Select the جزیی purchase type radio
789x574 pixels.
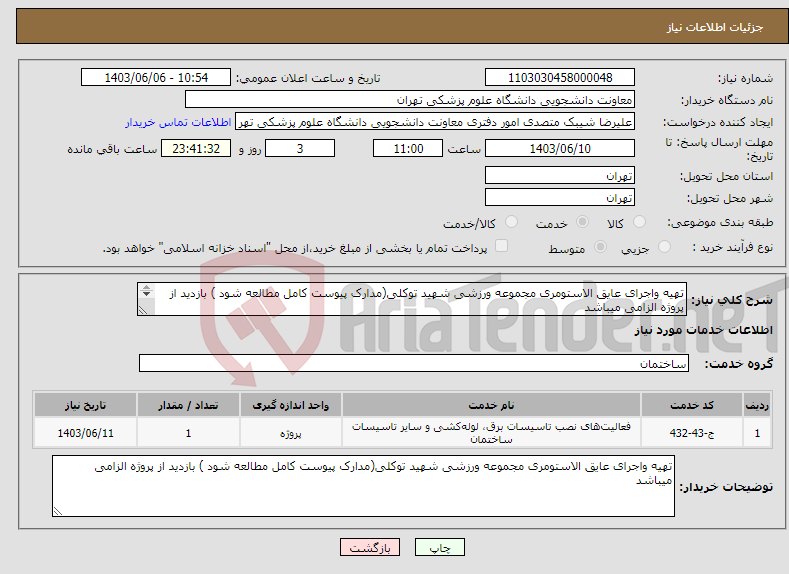coord(664,247)
